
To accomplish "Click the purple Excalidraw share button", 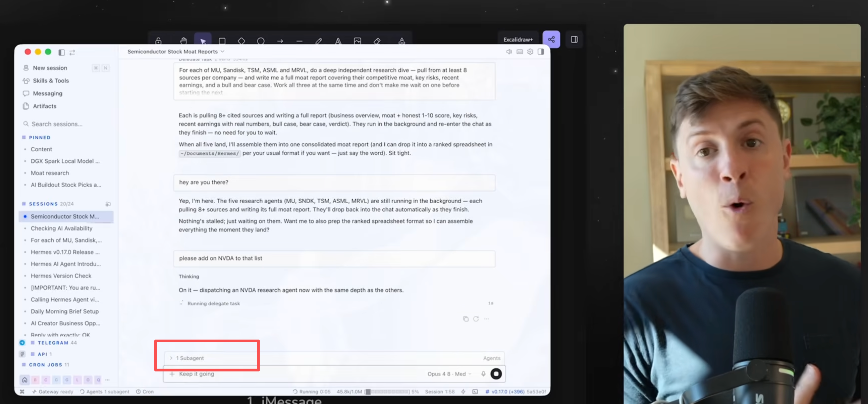I will pyautogui.click(x=551, y=40).
